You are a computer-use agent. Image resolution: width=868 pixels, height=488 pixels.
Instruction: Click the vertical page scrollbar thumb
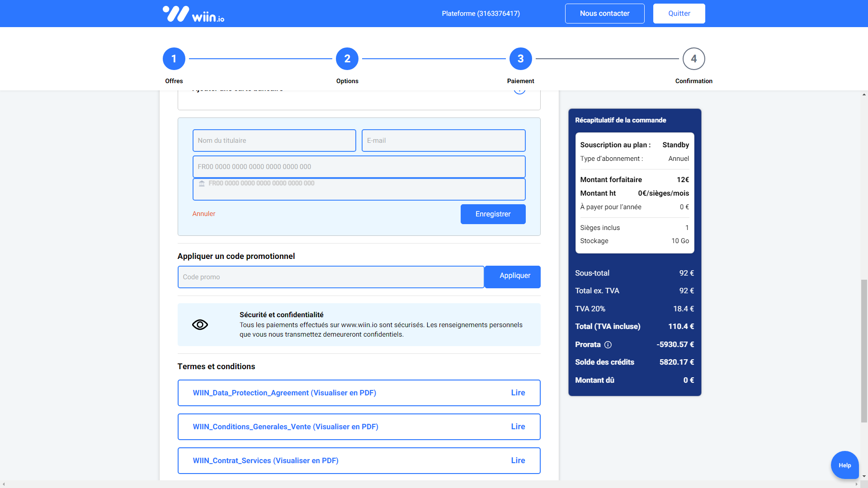864,351
